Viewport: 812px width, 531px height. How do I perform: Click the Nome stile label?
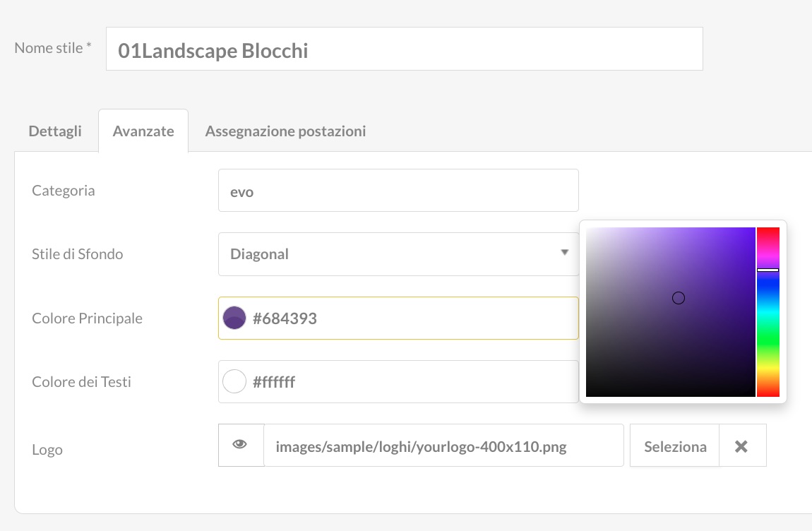(53, 48)
